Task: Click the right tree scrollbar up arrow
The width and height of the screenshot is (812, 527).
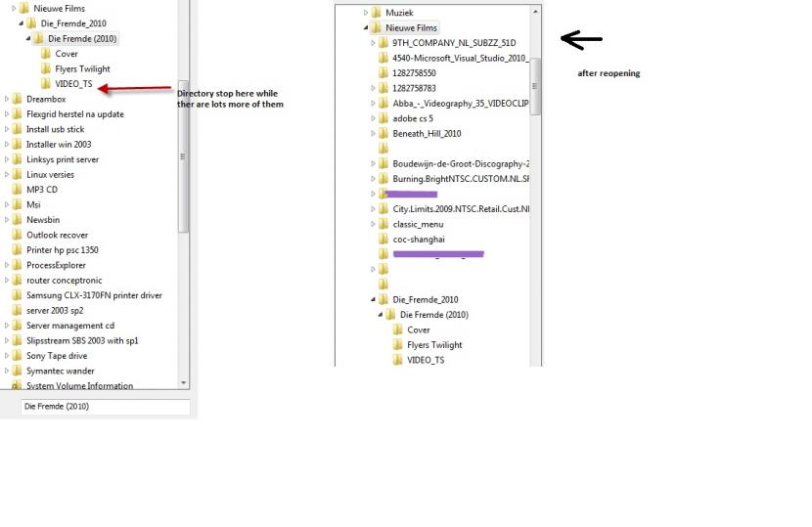Action: 535,11
